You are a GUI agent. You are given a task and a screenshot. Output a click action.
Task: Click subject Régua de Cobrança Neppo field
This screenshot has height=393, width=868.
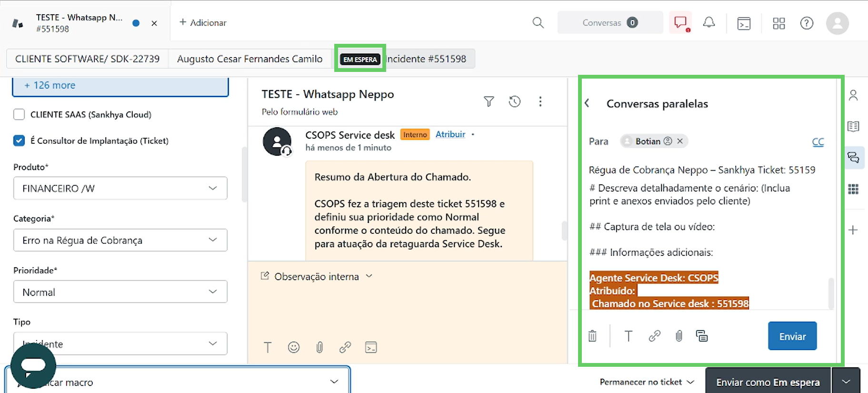click(x=702, y=170)
